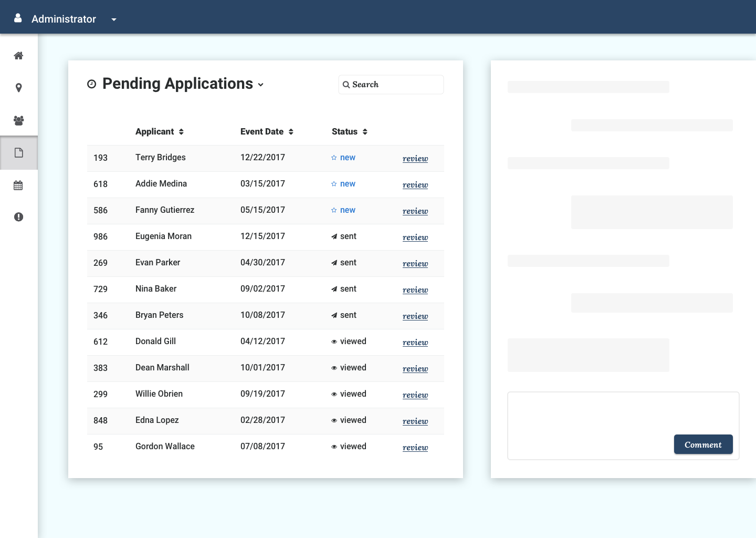The height and width of the screenshot is (538, 756).
Task: Click the star icon in Fanny Gutierrez row
Action: click(x=334, y=210)
